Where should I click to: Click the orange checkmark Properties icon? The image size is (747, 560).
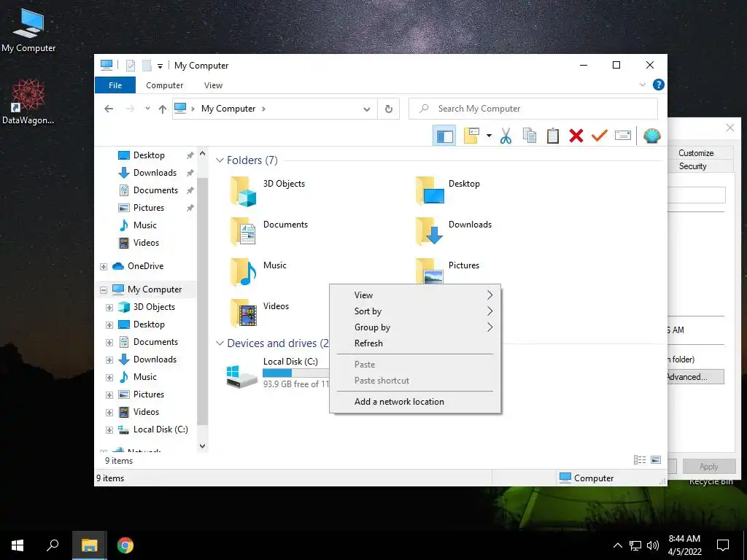coord(600,136)
